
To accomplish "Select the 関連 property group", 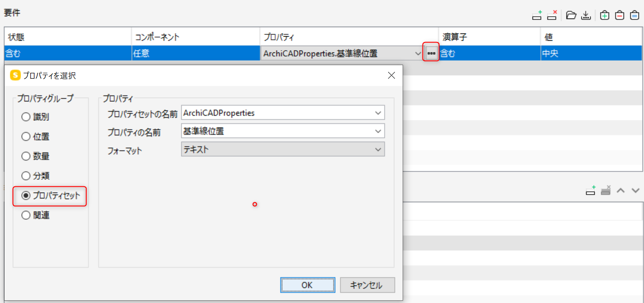I will [35, 215].
